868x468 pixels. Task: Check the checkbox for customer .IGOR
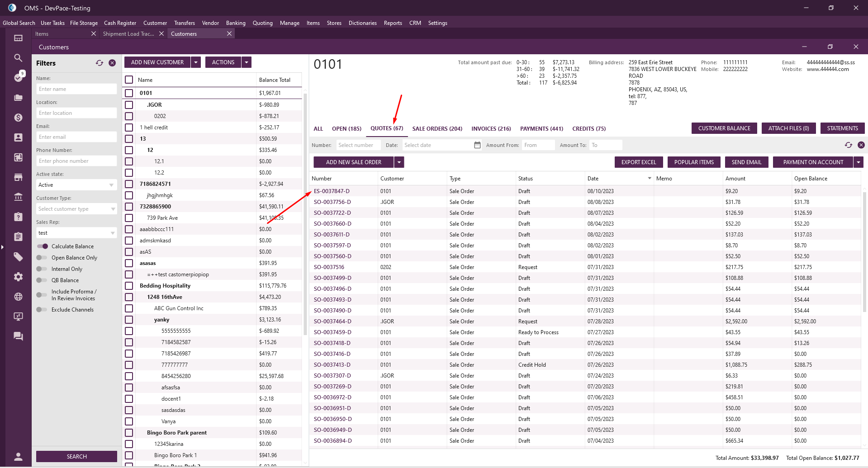(129, 105)
